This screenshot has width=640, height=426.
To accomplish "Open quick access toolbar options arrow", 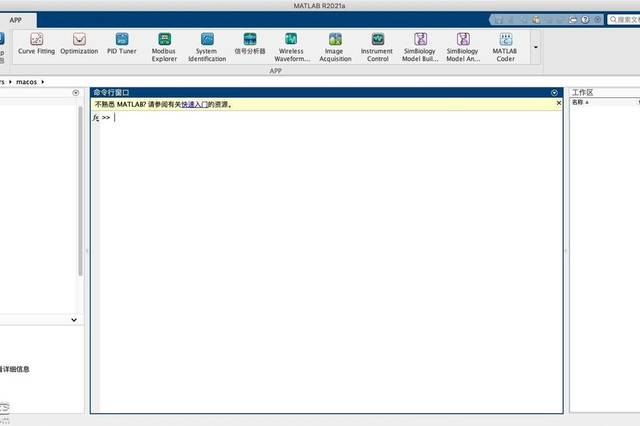I will (x=598, y=20).
